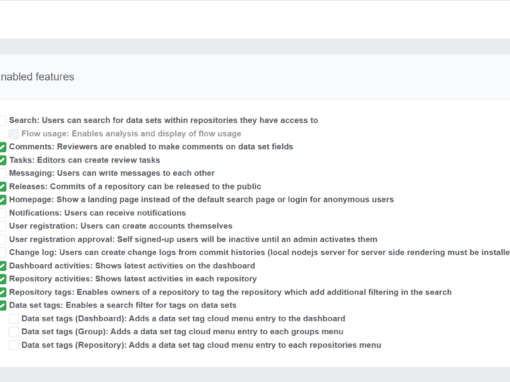This screenshot has width=510, height=382.
Task: Enable the Search feature checkbox
Action: point(2,120)
